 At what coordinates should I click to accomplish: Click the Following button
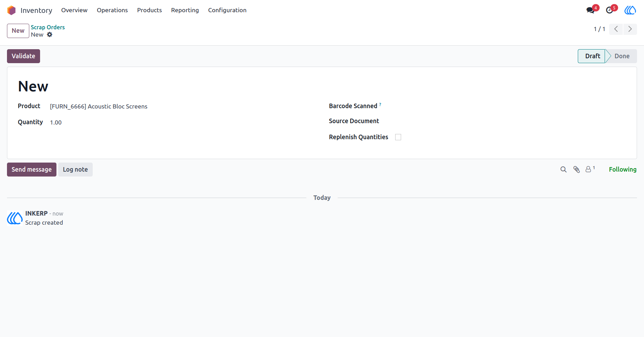click(x=623, y=170)
